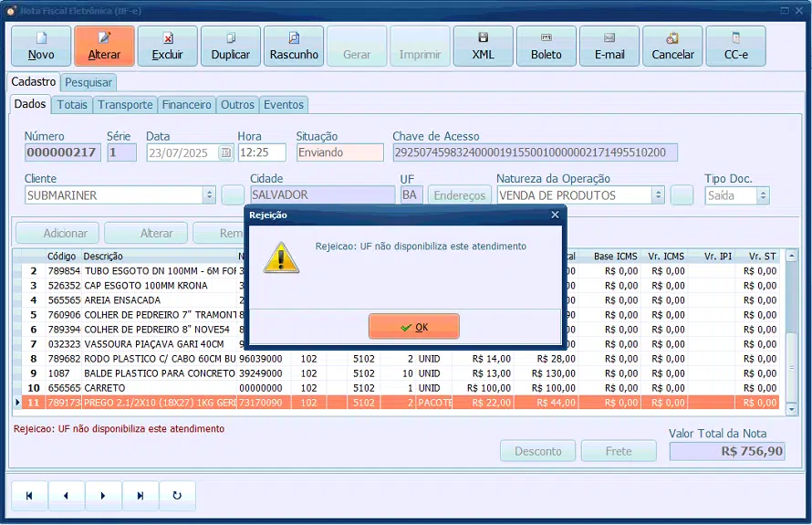Confirm the rejection dialog with OK

pos(414,327)
